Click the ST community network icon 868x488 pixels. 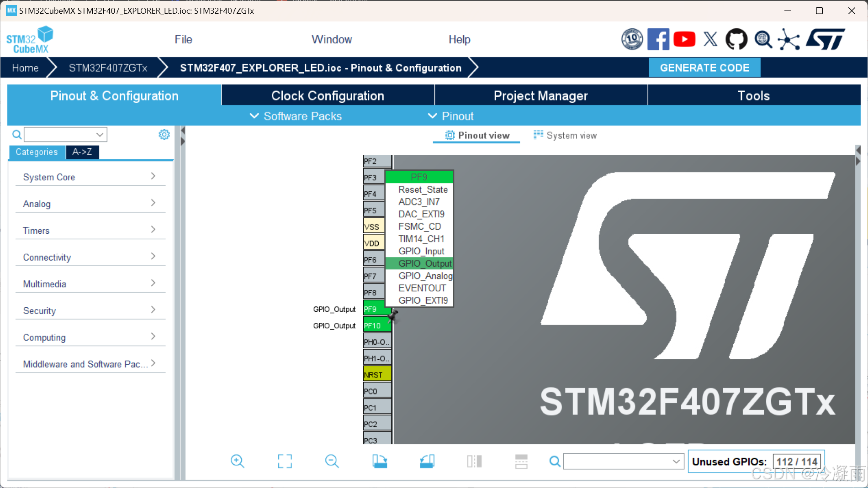[x=789, y=39]
